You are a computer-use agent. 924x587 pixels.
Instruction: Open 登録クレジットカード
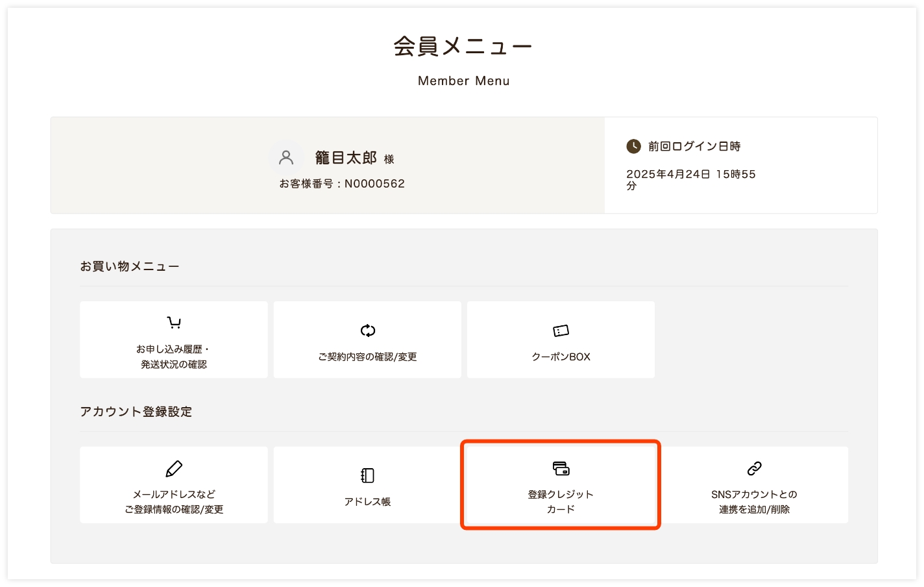(x=561, y=485)
